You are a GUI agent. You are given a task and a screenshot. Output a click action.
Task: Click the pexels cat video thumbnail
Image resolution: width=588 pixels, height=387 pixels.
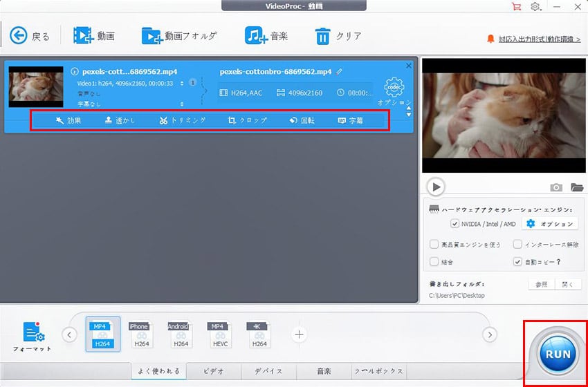click(x=36, y=87)
